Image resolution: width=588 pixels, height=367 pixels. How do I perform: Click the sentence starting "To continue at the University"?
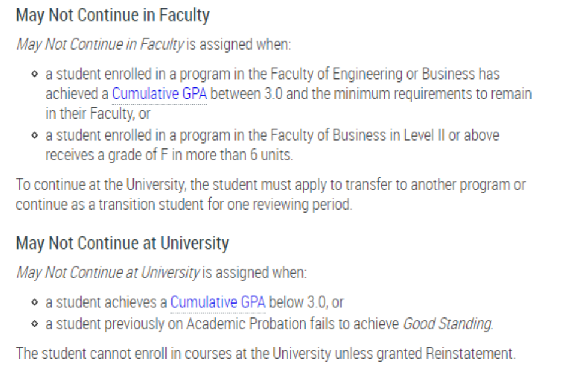point(270,184)
